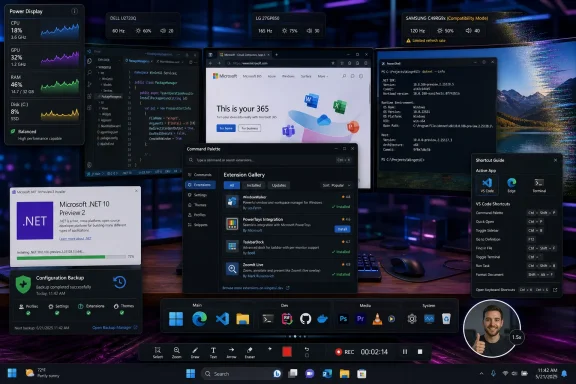Open Profiles in the Command Palette sidebar
Viewport: 576px width, 384px height.
tap(200, 215)
